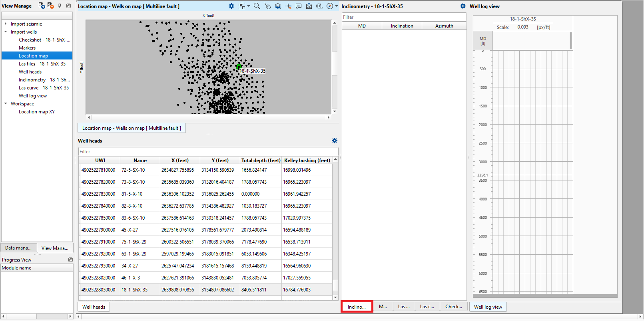Open Well heads table settings gear
The height and width of the screenshot is (321, 644).
pyautogui.click(x=335, y=141)
